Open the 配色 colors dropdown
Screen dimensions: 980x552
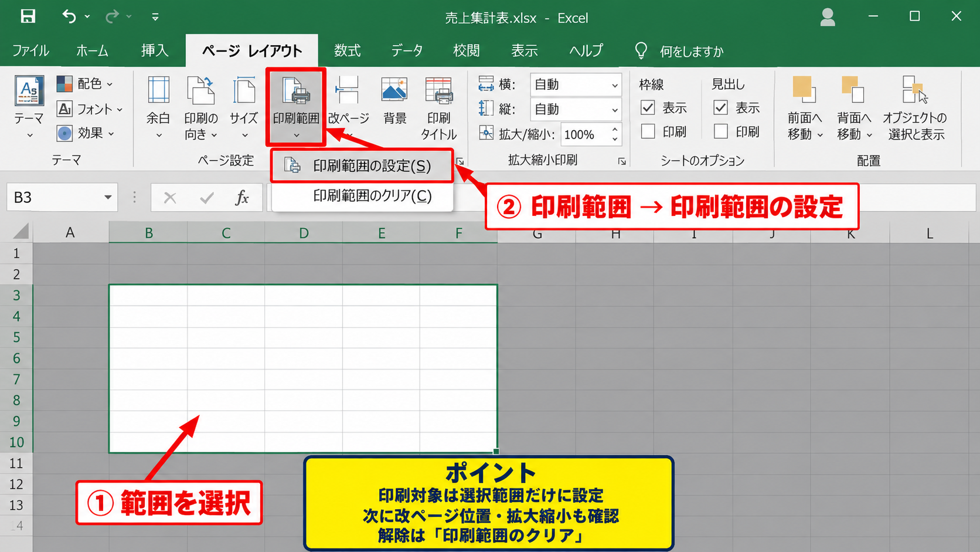85,84
